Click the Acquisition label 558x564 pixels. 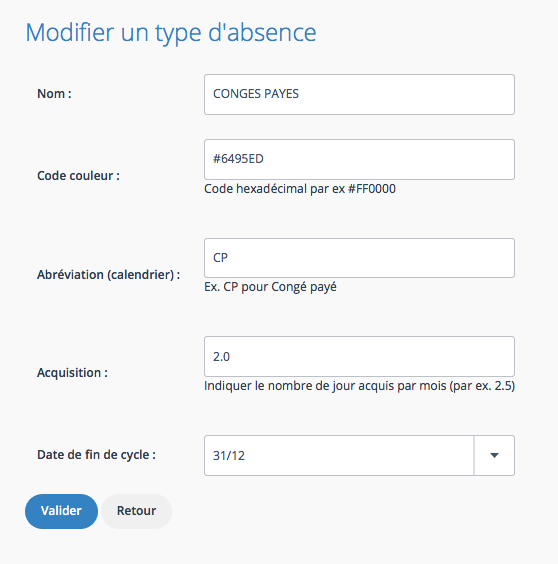click(x=72, y=373)
